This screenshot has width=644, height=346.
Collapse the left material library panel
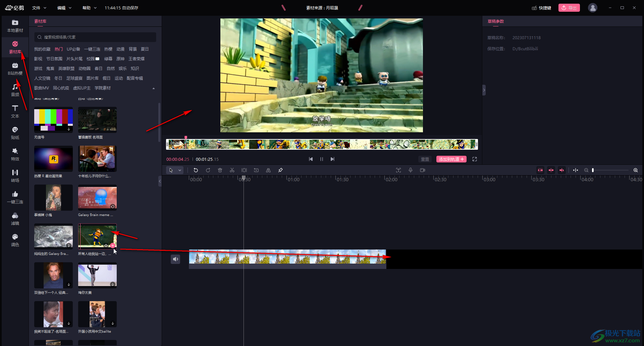coord(160,181)
